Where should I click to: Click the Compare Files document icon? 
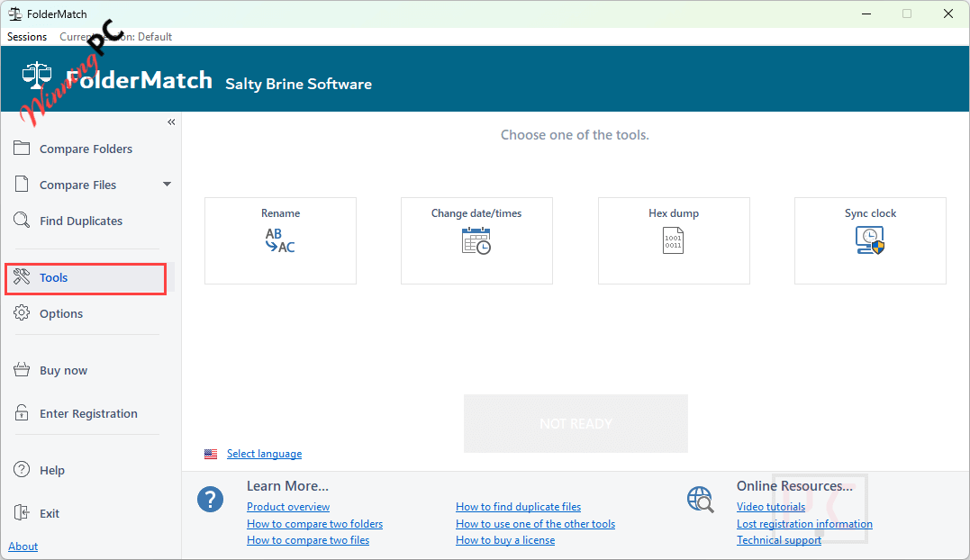pyautogui.click(x=22, y=185)
